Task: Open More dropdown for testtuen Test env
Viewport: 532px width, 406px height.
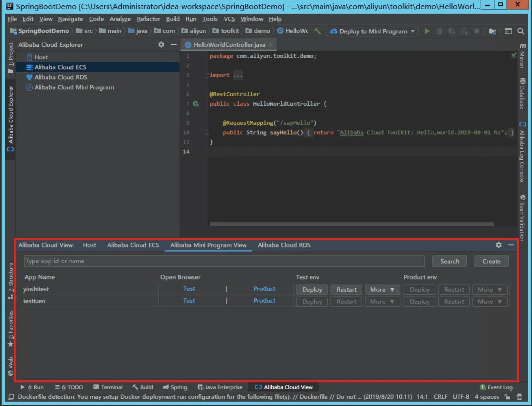Action: click(382, 301)
